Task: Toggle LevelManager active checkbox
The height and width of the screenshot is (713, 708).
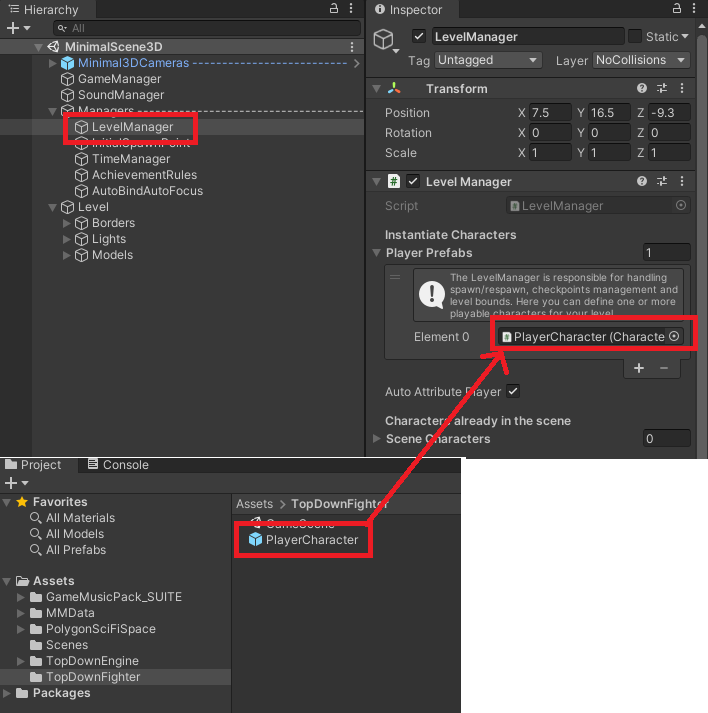Action: tap(419, 36)
